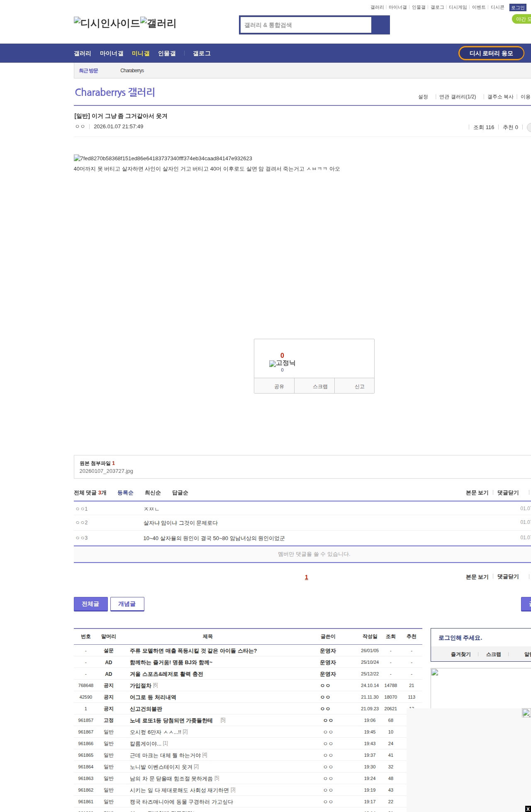Sort comments by 답글순
531x812 pixels.
click(x=180, y=493)
